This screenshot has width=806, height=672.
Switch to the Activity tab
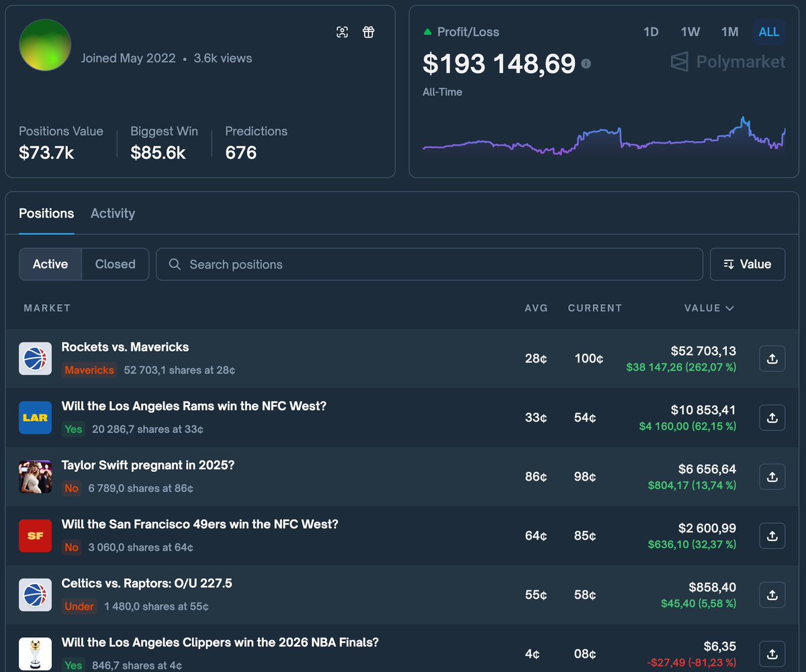point(113,213)
